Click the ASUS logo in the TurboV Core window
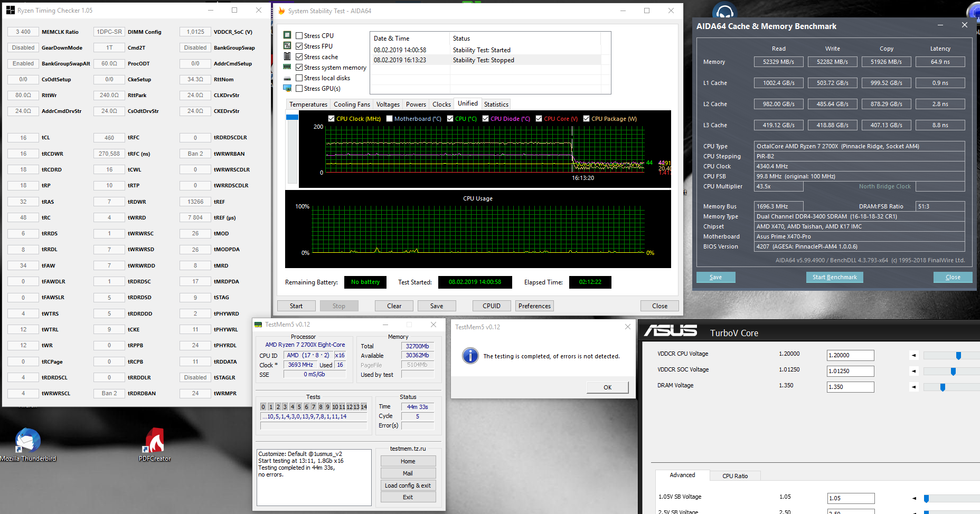This screenshot has height=514, width=980. pos(671,331)
